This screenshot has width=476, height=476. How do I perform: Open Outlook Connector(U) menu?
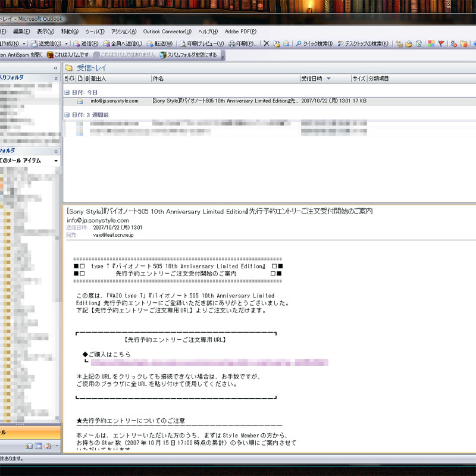point(167,32)
